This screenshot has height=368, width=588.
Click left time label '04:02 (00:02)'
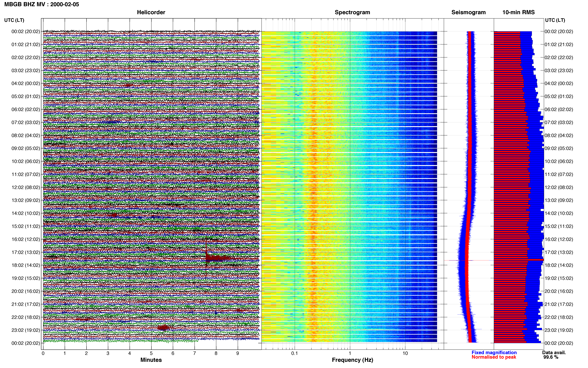point(26,83)
